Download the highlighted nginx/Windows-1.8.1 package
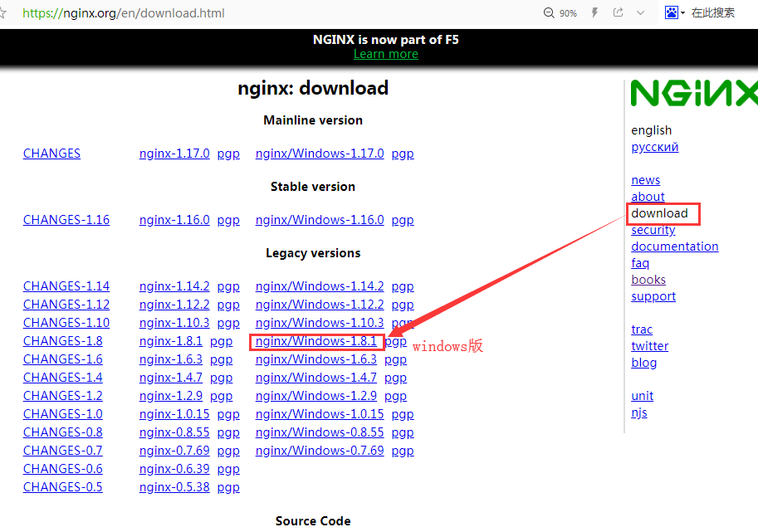This screenshot has height=532, width=758. (x=316, y=340)
